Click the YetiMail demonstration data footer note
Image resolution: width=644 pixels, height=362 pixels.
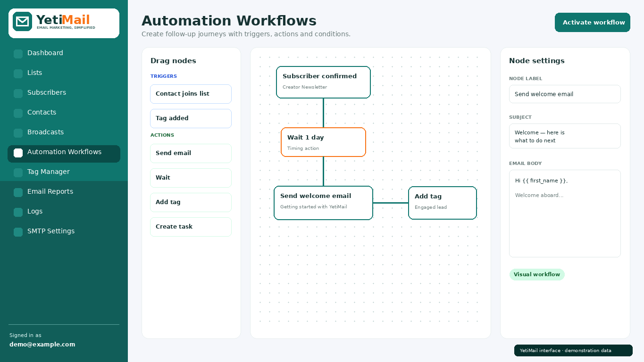point(573,351)
